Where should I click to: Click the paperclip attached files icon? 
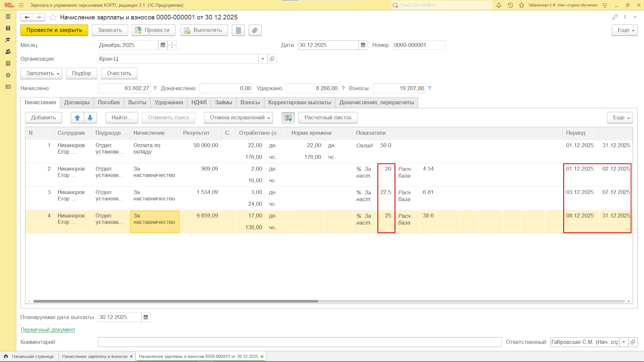(255, 30)
